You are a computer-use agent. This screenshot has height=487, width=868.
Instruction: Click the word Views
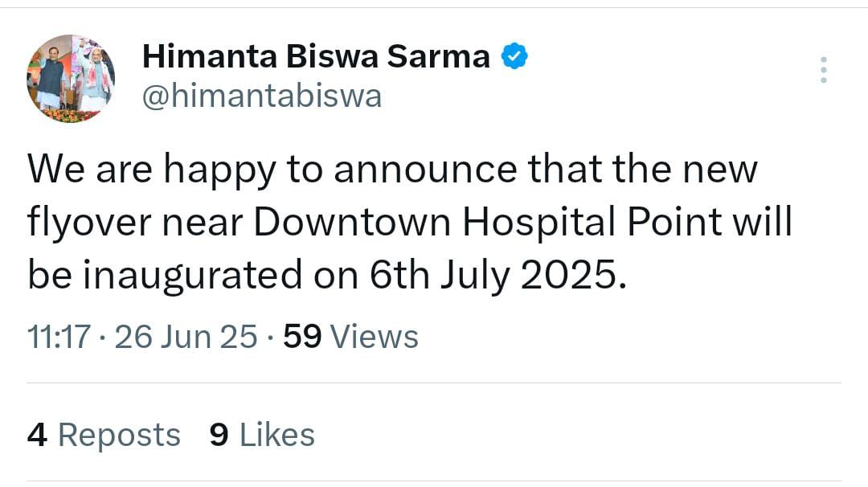(374, 337)
